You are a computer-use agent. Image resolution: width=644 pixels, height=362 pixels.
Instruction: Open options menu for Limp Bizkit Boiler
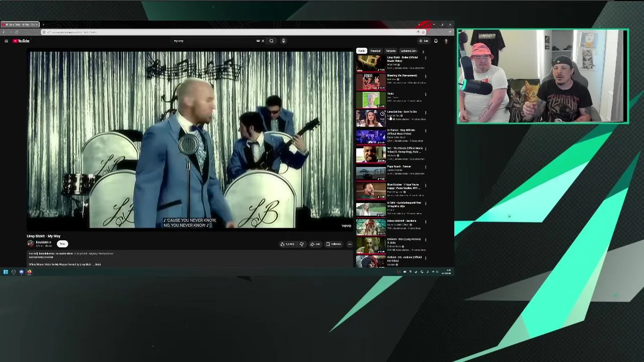pyautogui.click(x=426, y=58)
